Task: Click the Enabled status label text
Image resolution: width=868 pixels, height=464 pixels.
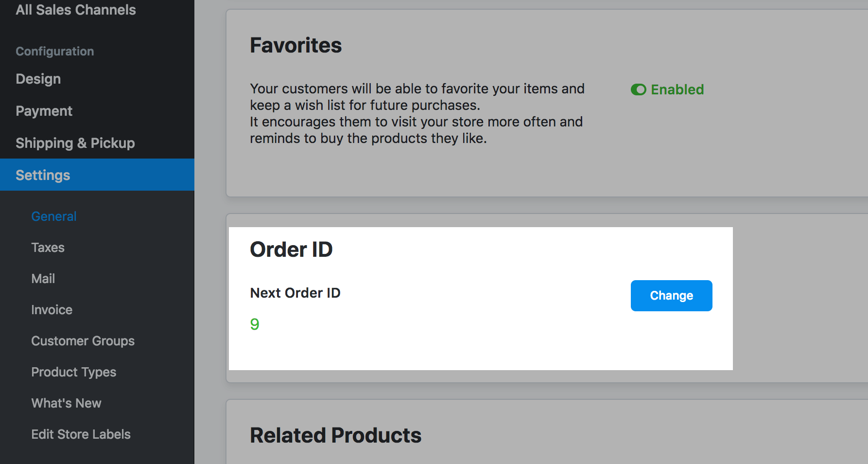Action: [x=677, y=89]
